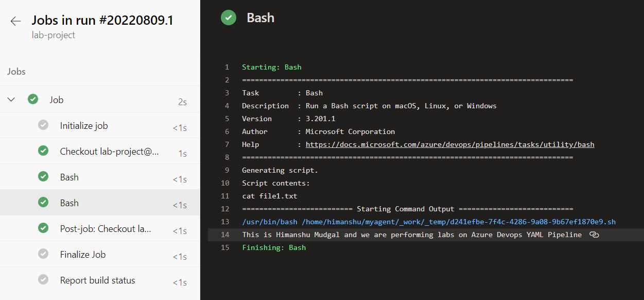Select log line 'Finishing: Bash'
The image size is (644, 300).
pyautogui.click(x=274, y=247)
